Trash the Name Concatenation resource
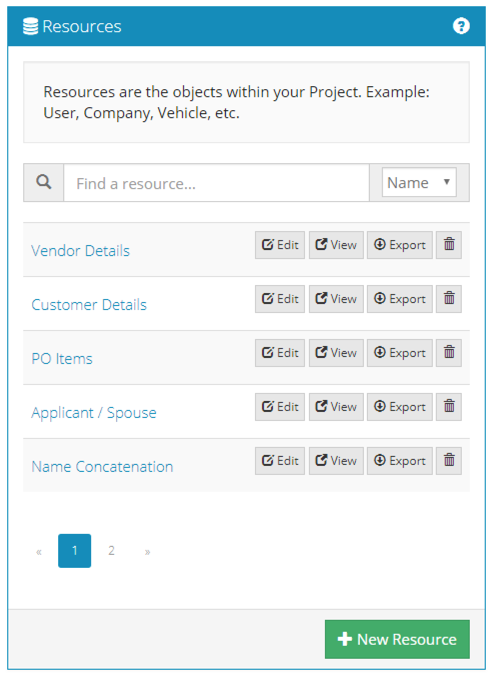Screen dimensions: 492x678 click(x=449, y=461)
